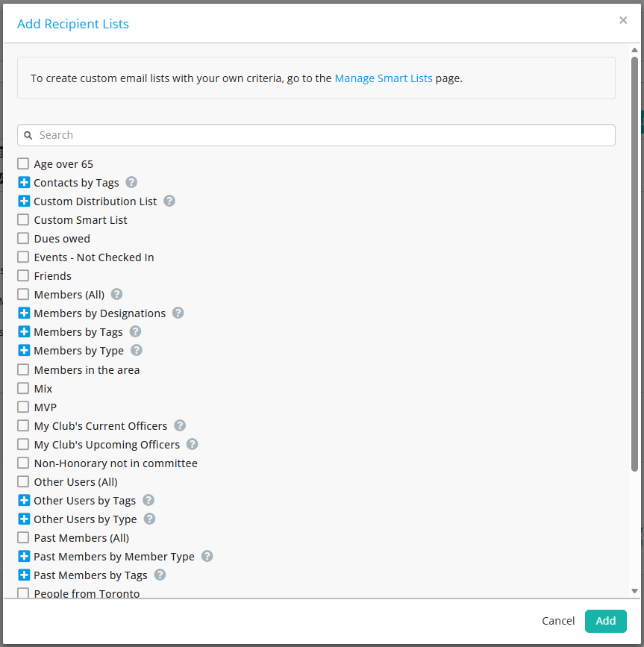Click help beside Members by Tags
644x647 pixels.
[x=135, y=331]
